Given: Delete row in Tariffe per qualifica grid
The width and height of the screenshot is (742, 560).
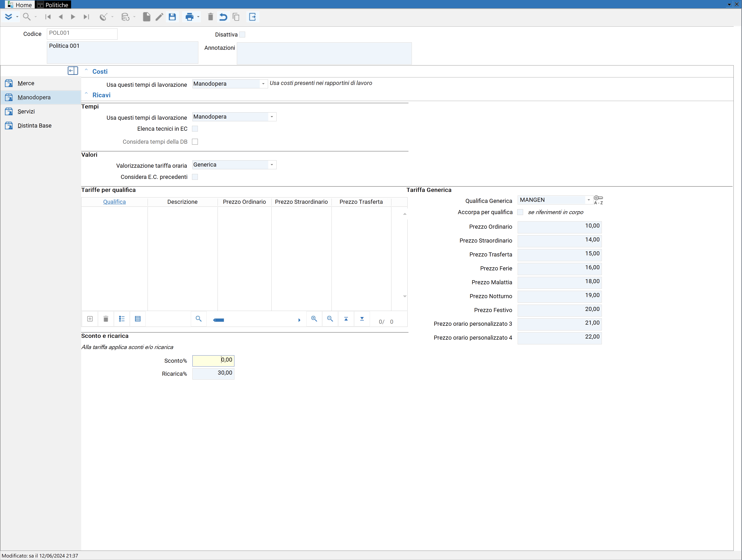Looking at the screenshot, I should [106, 319].
